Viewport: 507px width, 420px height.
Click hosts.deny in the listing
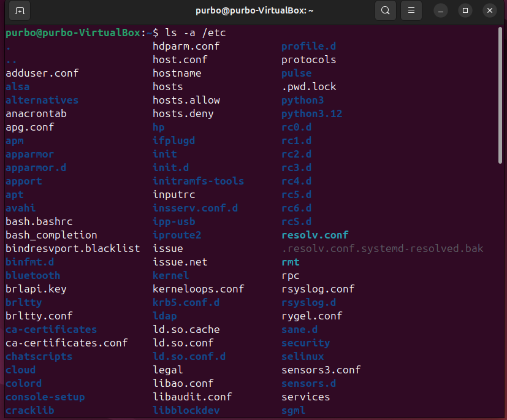183,113
